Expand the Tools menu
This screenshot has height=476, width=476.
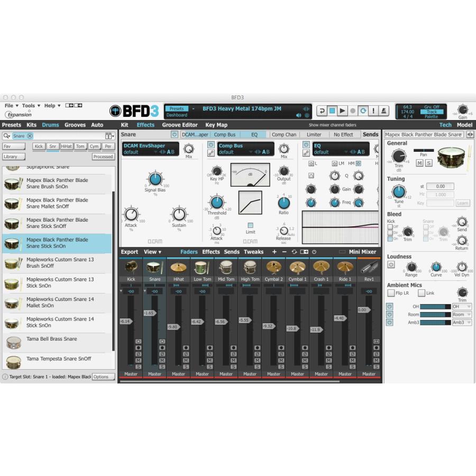31,106
